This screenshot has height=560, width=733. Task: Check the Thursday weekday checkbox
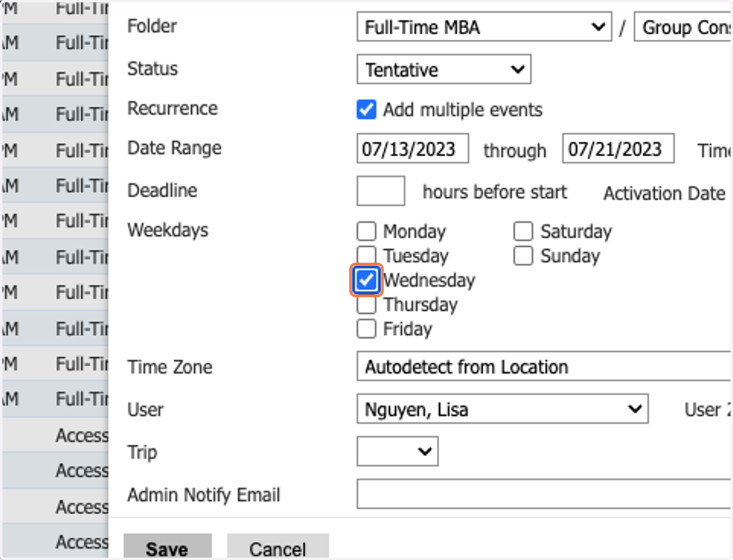point(366,304)
